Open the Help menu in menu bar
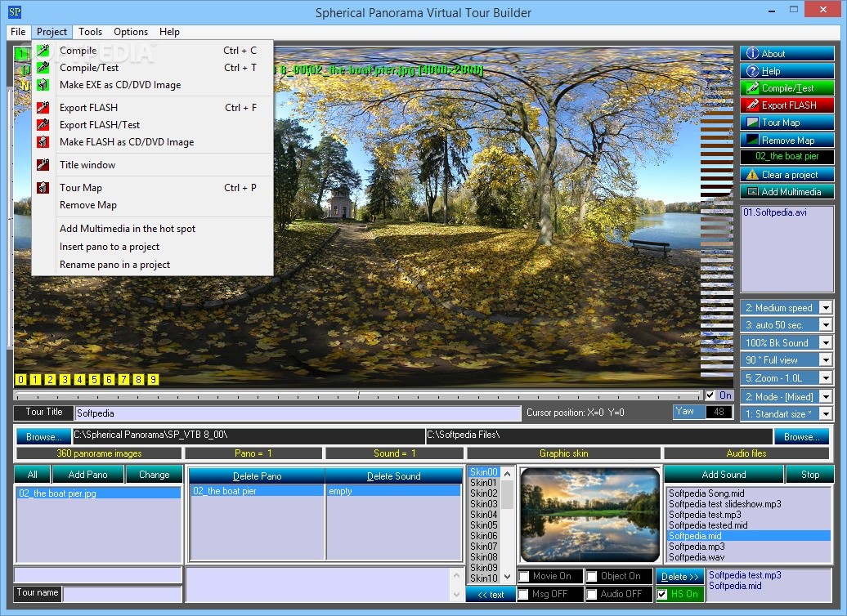The height and width of the screenshot is (616, 847). 169,32
